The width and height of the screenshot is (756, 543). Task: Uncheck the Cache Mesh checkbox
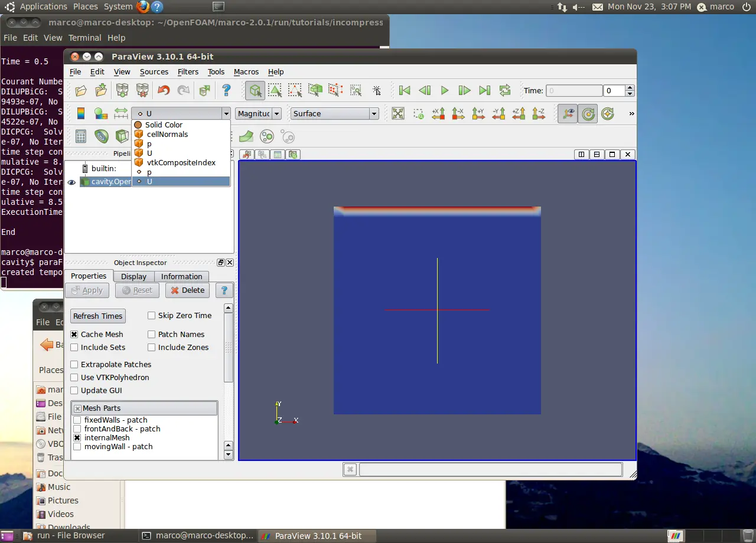pos(74,335)
